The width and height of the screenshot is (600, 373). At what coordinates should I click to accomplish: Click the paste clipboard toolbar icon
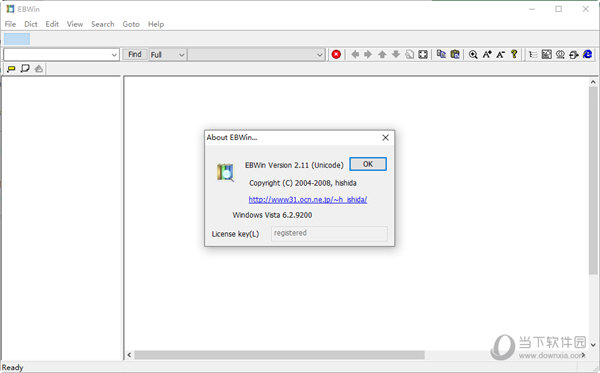click(455, 54)
